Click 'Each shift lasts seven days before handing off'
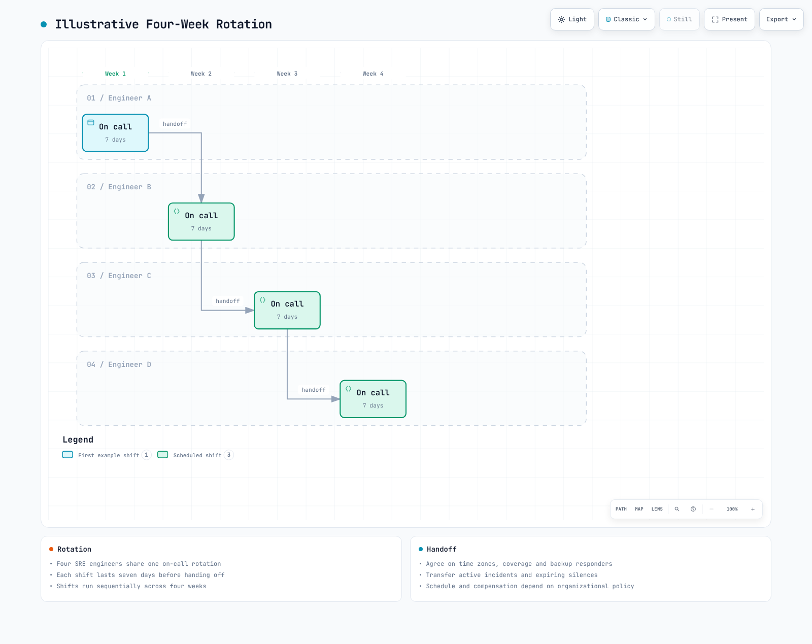Screen dimensions: 812x644 [141, 575]
